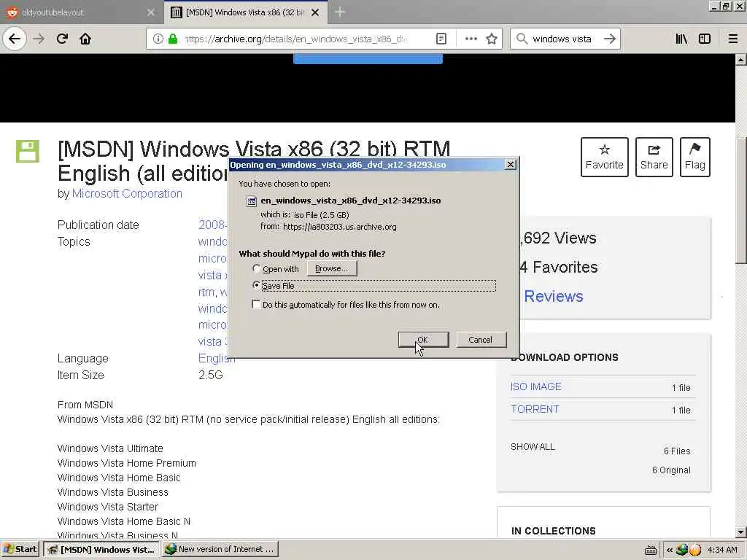The height and width of the screenshot is (560, 747).
Task: Submit the search with the arrow button
Action: tap(610, 39)
